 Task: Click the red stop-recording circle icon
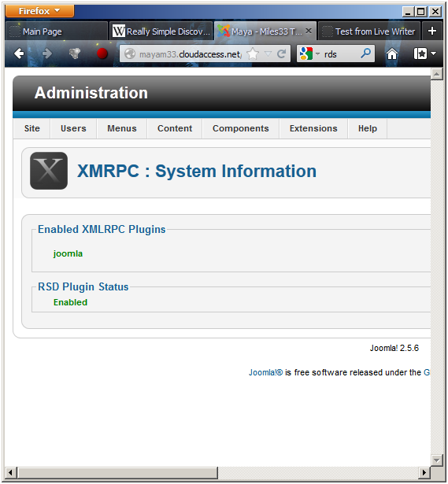click(102, 54)
